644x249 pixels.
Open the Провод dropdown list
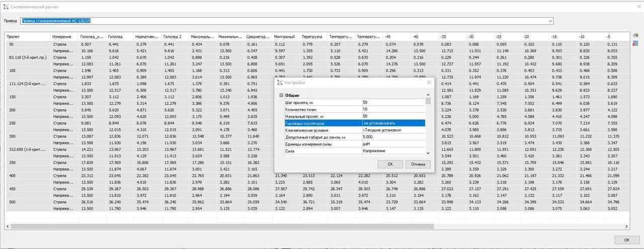(x=550, y=21)
